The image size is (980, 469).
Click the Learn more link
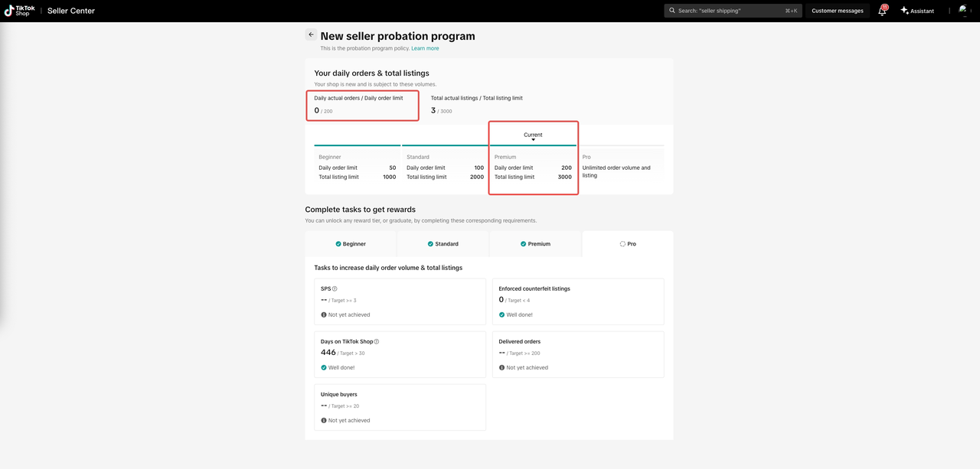tap(425, 48)
